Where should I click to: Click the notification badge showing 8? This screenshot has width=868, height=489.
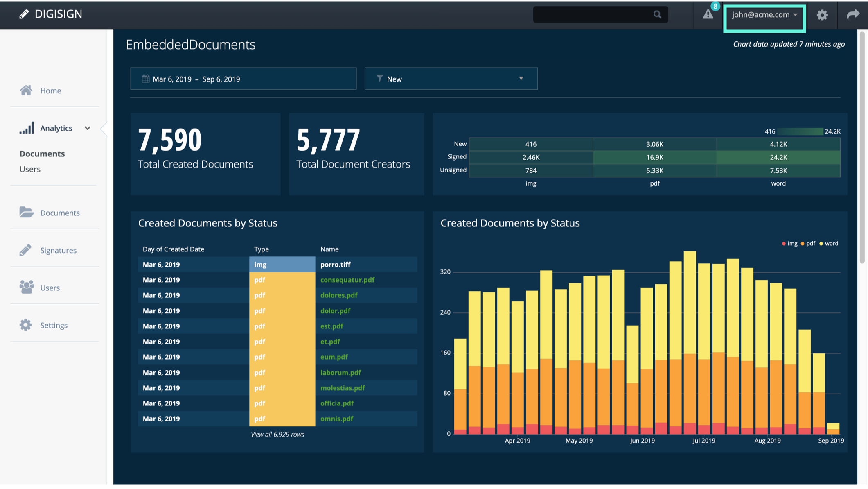[715, 6]
